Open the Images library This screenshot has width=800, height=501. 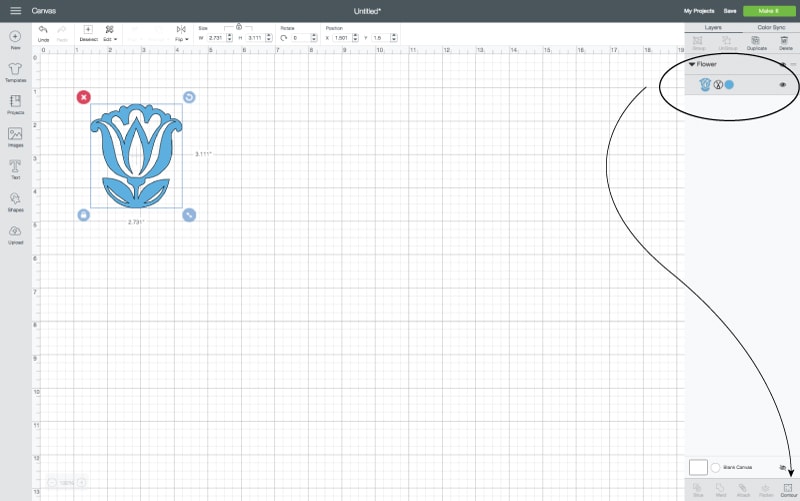point(15,137)
